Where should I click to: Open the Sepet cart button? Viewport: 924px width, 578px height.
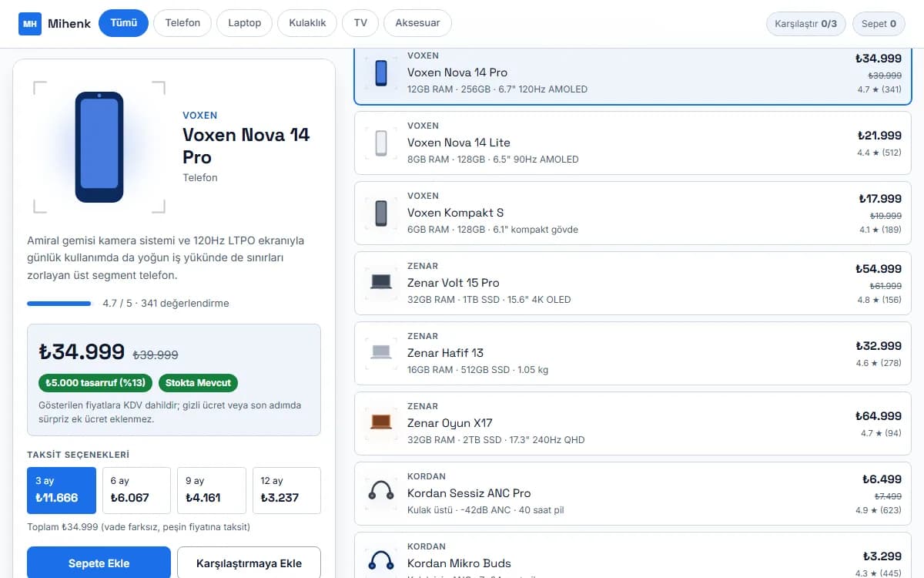click(879, 24)
